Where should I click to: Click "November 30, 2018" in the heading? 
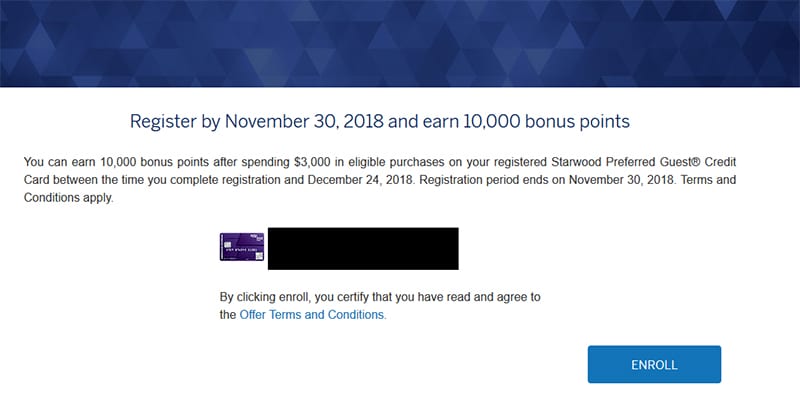tap(304, 121)
